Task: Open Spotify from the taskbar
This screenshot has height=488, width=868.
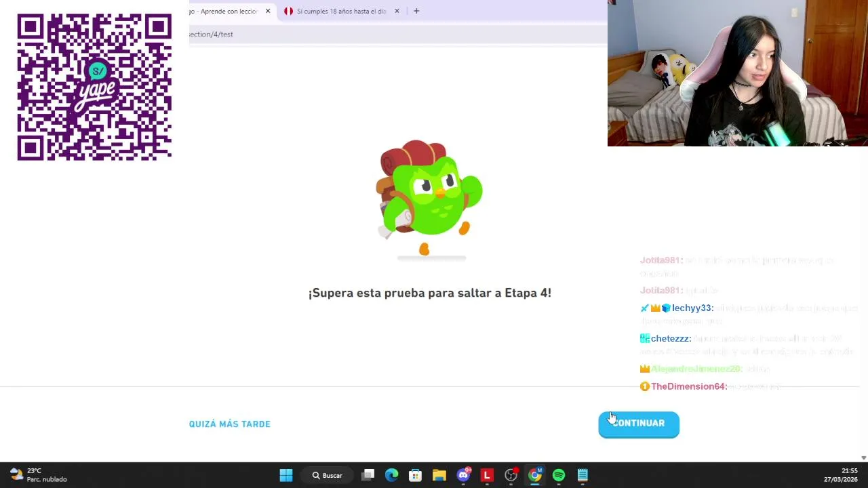Action: point(559,475)
